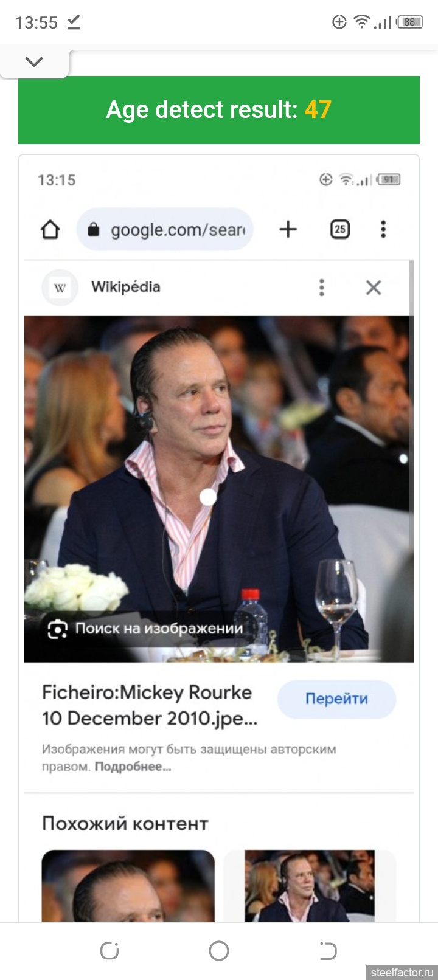Viewport: 438px width, 980px height.
Task: Open browser three-dot overflow menu
Action: [383, 229]
